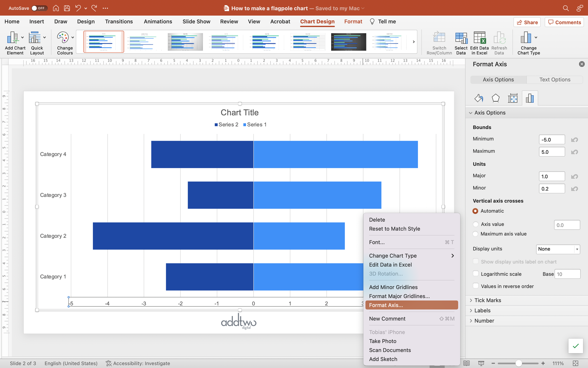Open the Fill & Line pane icon
Image resolution: width=588 pixels, height=368 pixels.
[x=479, y=98]
